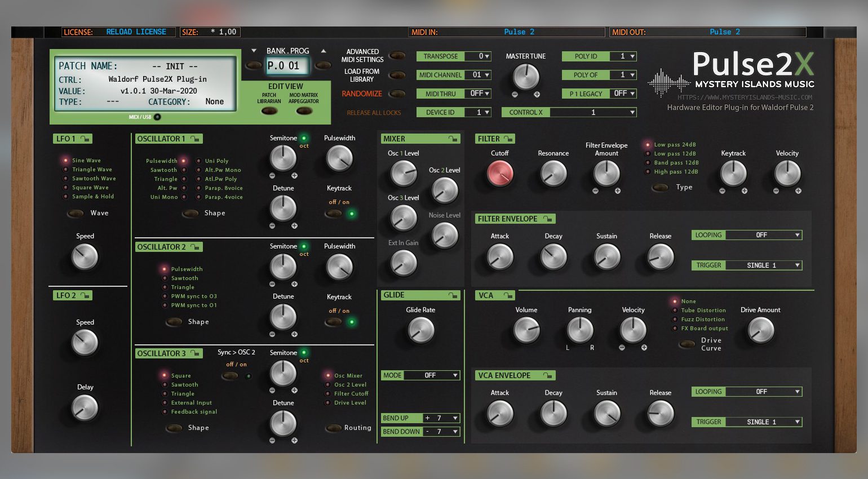This screenshot has width=868, height=479.
Task: Click the Filter Envelope lock icon
Action: pyautogui.click(x=547, y=219)
